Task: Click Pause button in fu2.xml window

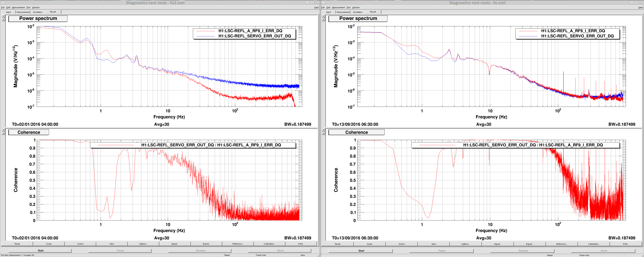Action: [120, 250]
